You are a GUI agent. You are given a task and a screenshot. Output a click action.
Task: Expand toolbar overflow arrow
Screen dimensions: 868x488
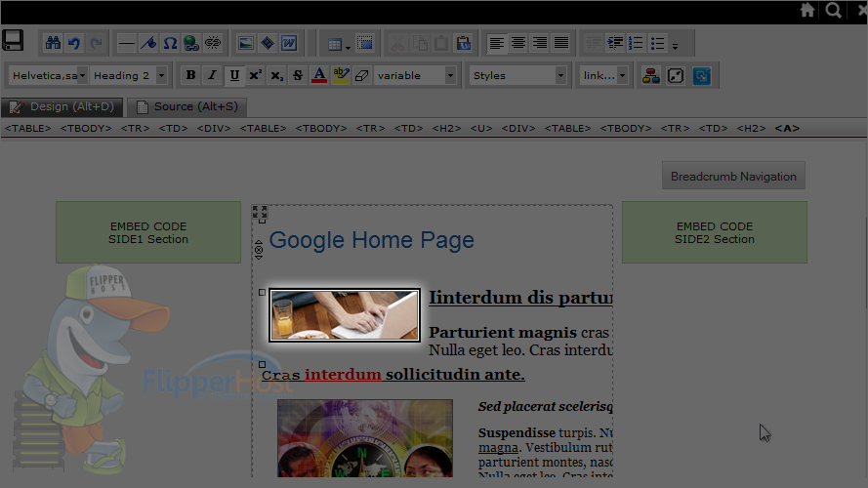pos(676,47)
